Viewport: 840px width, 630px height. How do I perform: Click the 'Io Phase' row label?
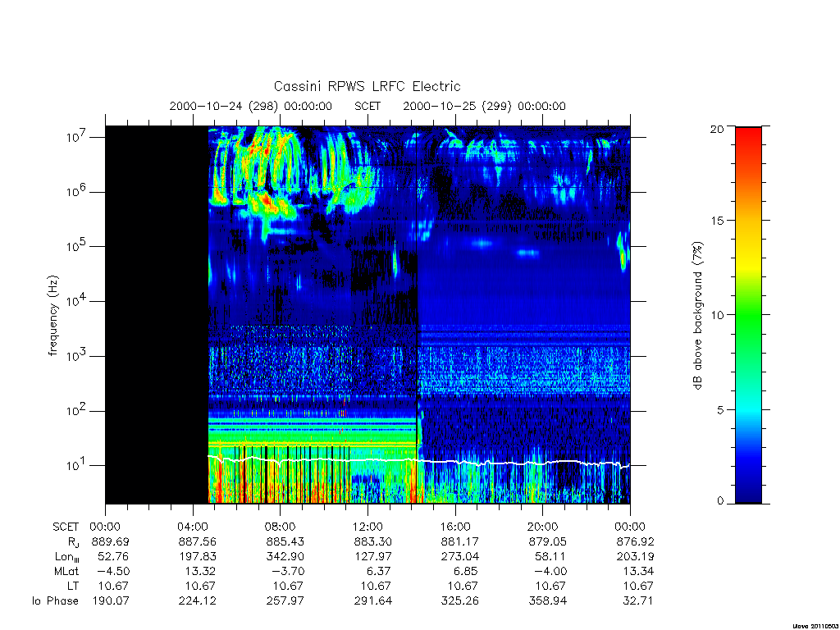coord(55,601)
